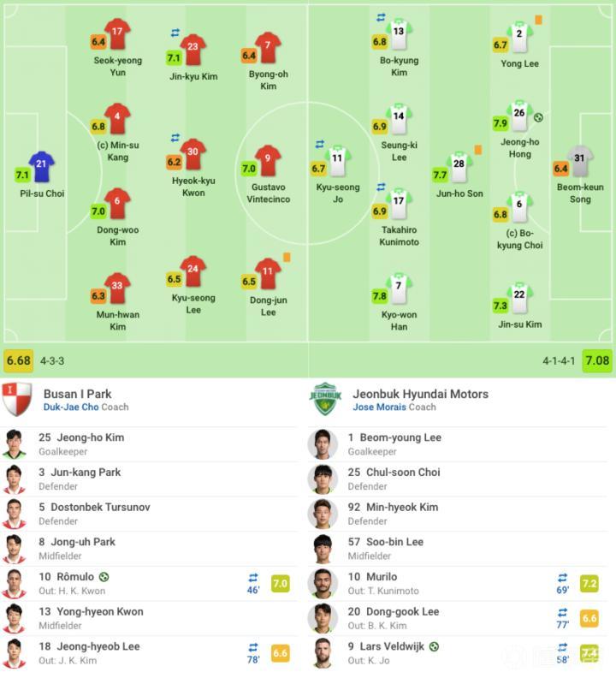Click Busan's 6.68 team average rating
This screenshot has width=616, height=678.
pos(19,360)
